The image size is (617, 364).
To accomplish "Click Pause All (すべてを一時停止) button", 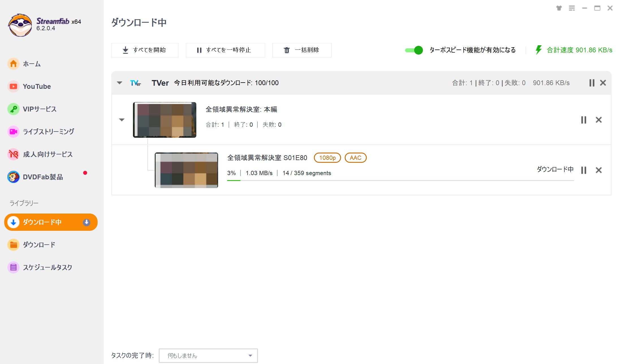I will pyautogui.click(x=225, y=50).
